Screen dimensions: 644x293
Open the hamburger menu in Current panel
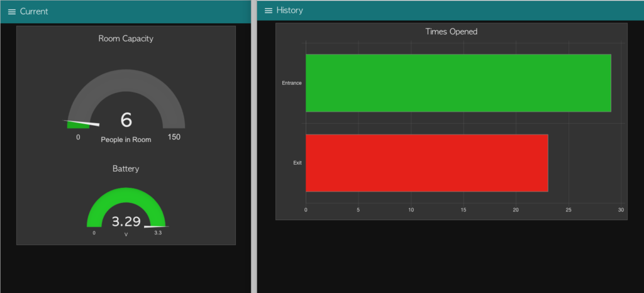[x=12, y=12]
